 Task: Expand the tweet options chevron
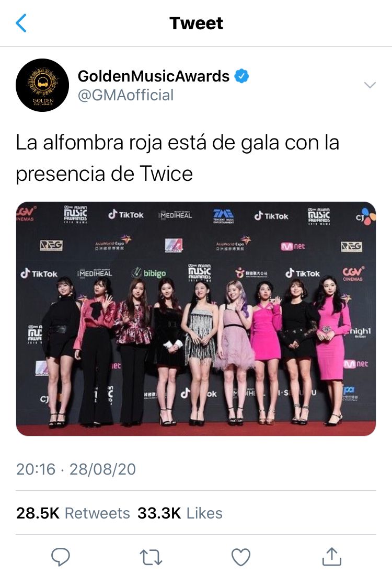click(370, 85)
